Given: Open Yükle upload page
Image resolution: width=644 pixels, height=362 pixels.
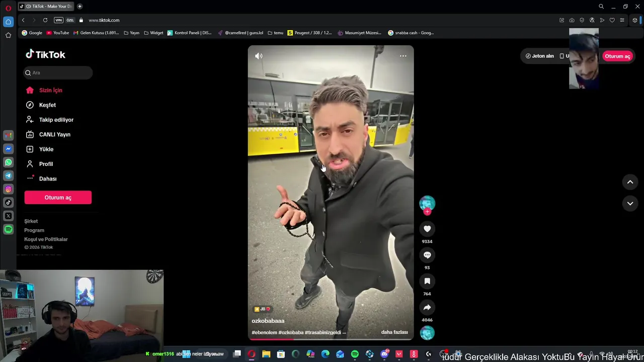Looking at the screenshot, I should click(39, 149).
